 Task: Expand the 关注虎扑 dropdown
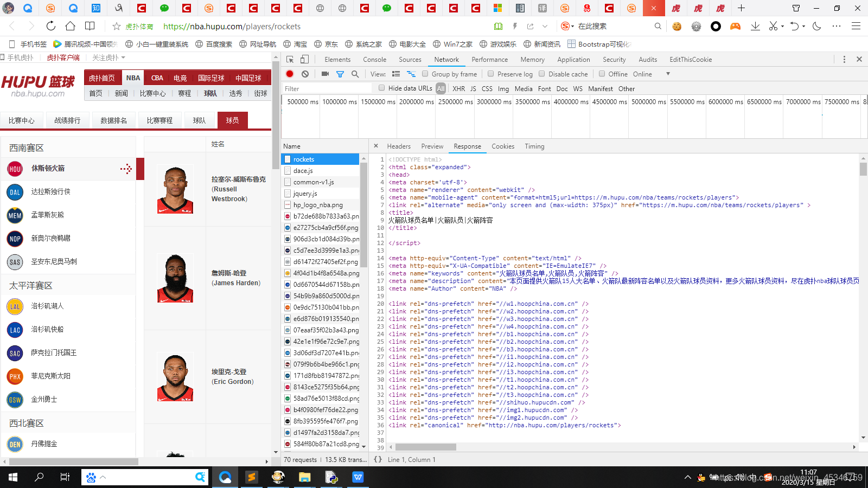108,57
